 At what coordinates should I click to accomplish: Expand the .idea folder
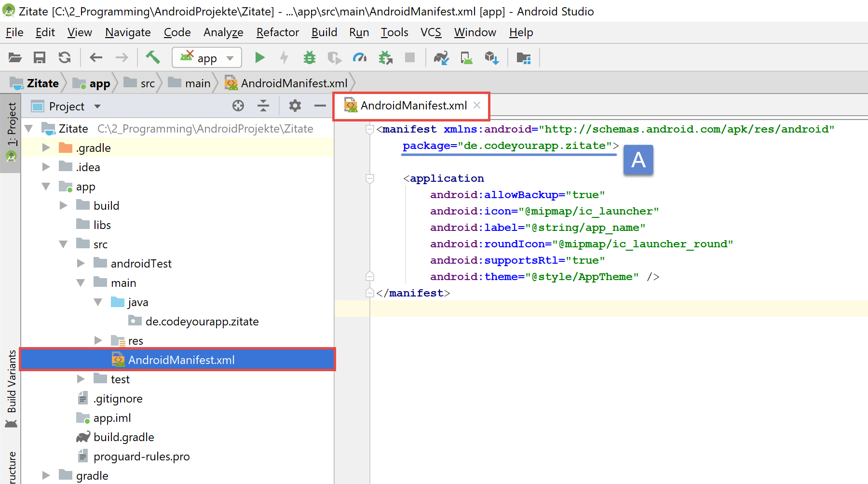[x=46, y=167]
